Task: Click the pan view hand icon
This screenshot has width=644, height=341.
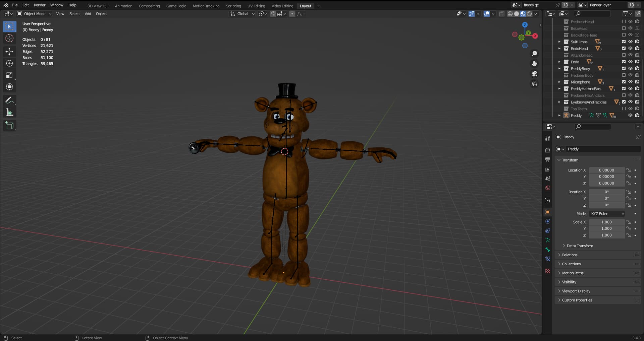Action: point(534,64)
